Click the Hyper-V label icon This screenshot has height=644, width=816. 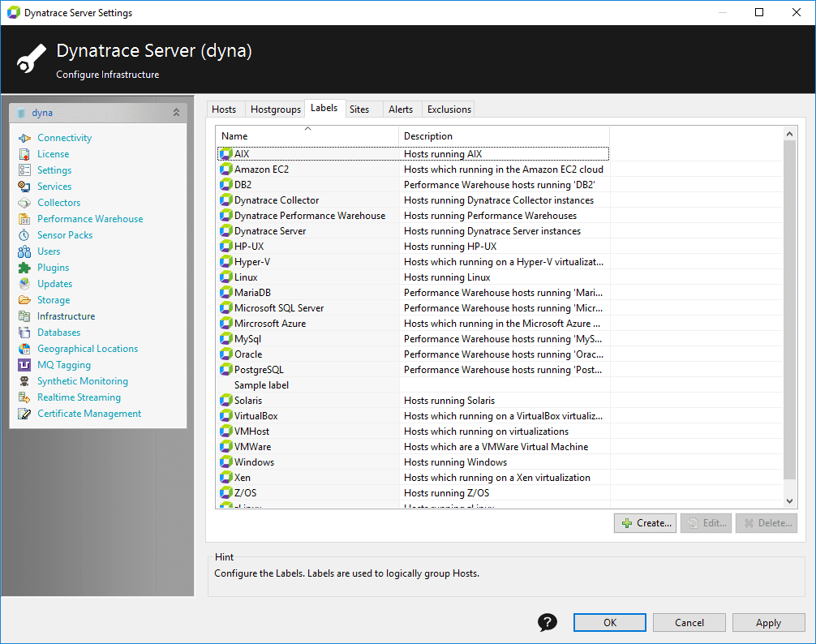[225, 262]
